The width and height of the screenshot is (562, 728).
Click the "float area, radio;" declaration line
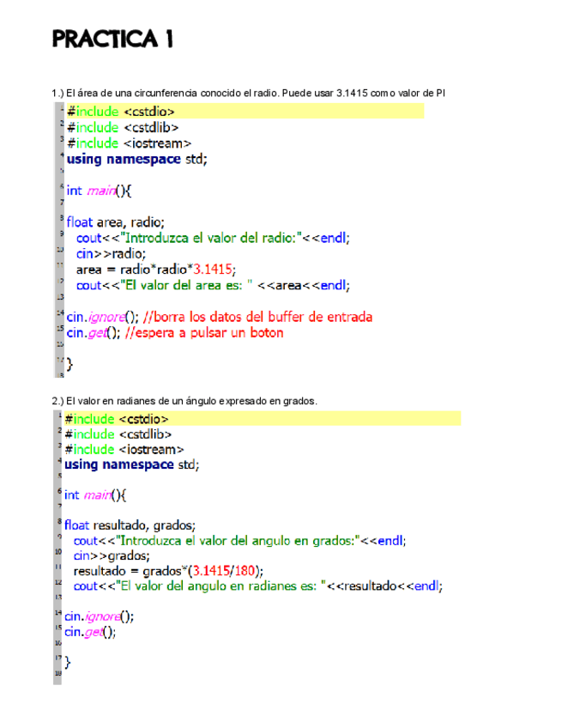click(114, 221)
